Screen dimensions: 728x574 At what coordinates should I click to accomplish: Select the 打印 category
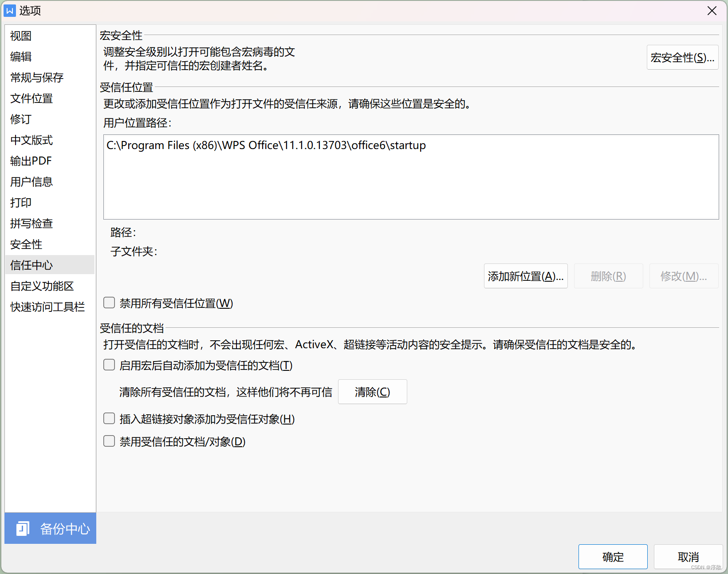[50, 203]
